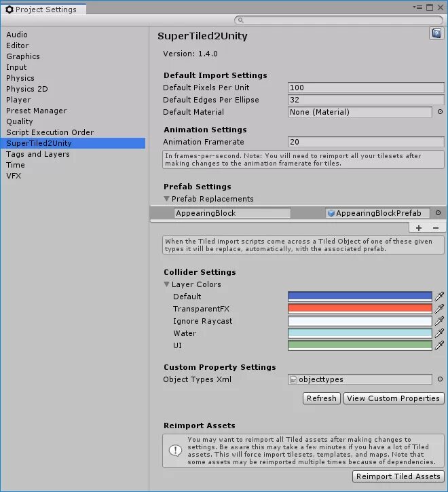Viewport: 448px width, 492px height.
Task: Click the AppearingBlockPrefab object field
Action: coord(377,213)
